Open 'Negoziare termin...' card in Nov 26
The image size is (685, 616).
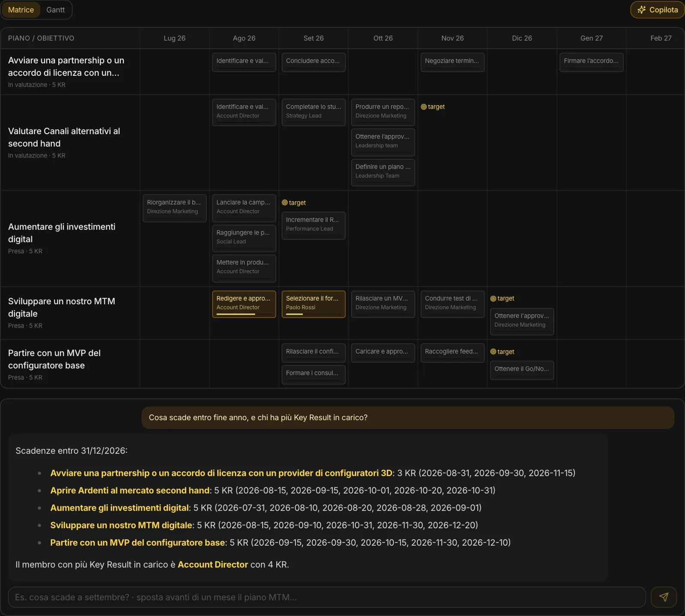point(453,62)
